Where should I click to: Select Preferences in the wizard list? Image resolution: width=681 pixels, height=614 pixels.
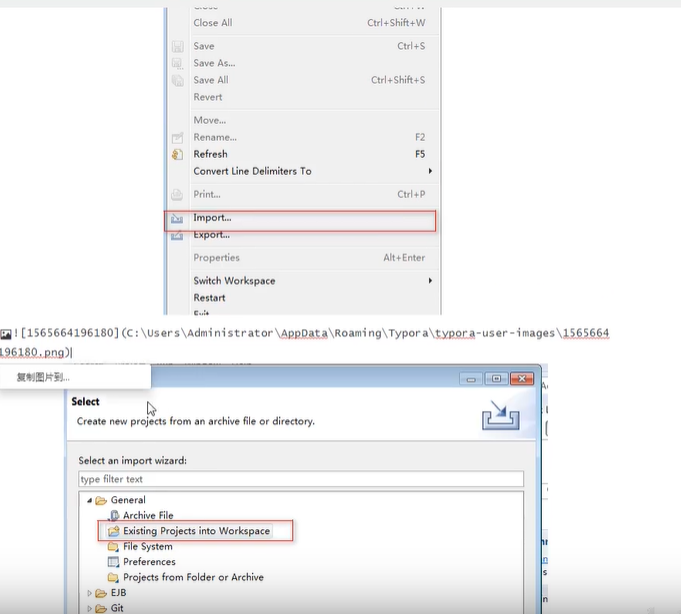click(x=149, y=562)
